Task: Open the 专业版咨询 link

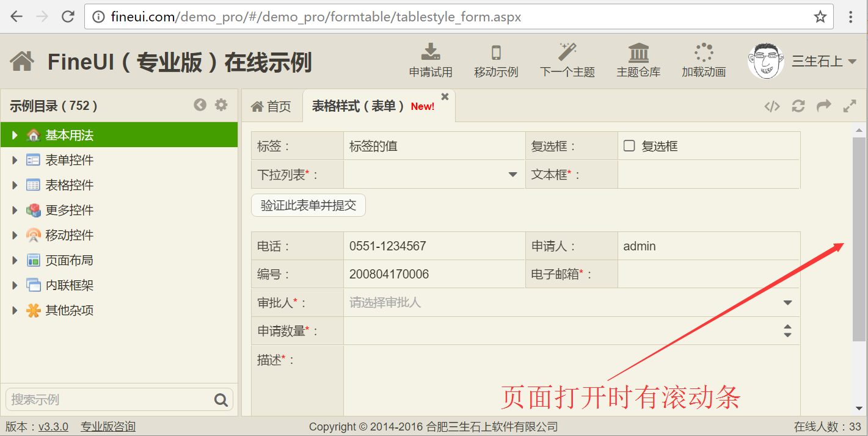Action: click(108, 426)
